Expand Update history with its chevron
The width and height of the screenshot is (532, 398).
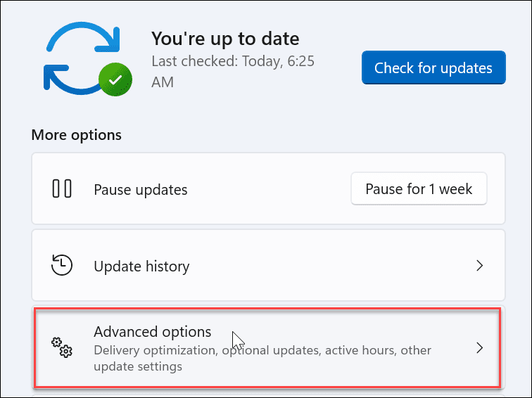pos(479,266)
